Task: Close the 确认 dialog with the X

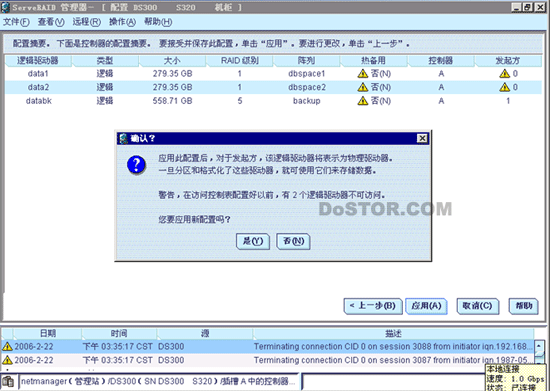Action: [x=422, y=139]
